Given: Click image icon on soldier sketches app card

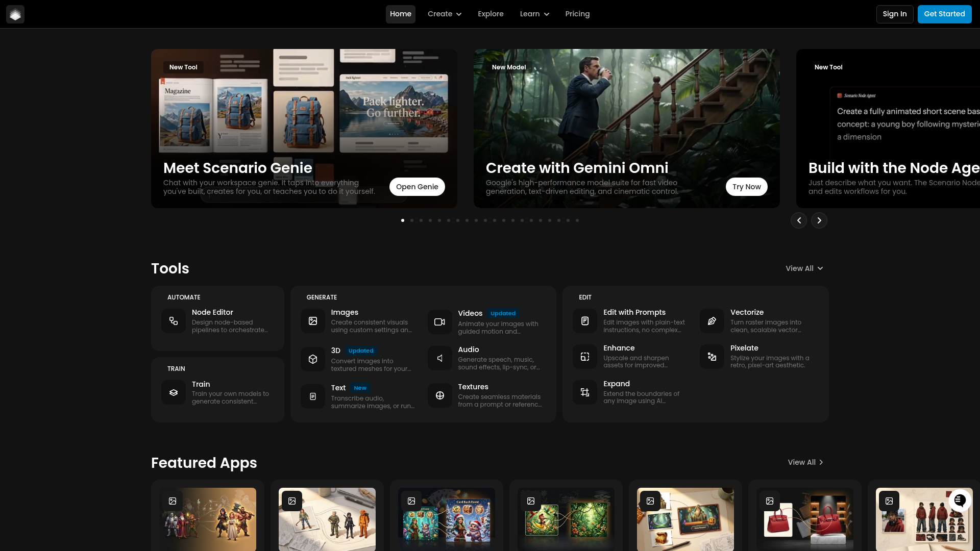Looking at the screenshot, I should (292, 501).
